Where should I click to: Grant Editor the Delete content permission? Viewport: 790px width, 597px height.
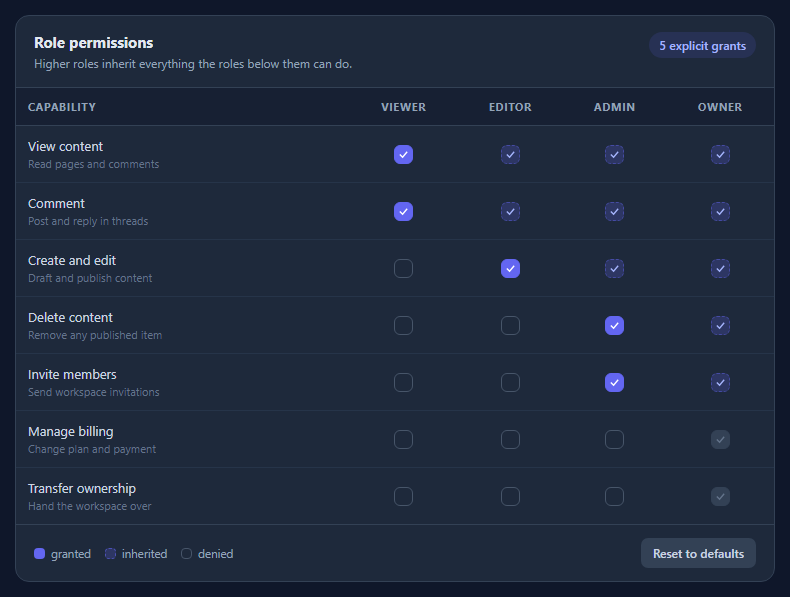coord(510,325)
